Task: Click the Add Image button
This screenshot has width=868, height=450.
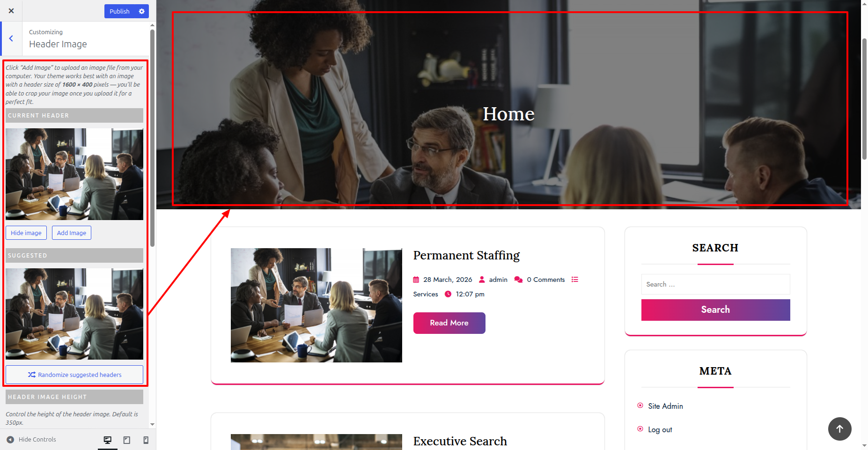Action: 72,233
